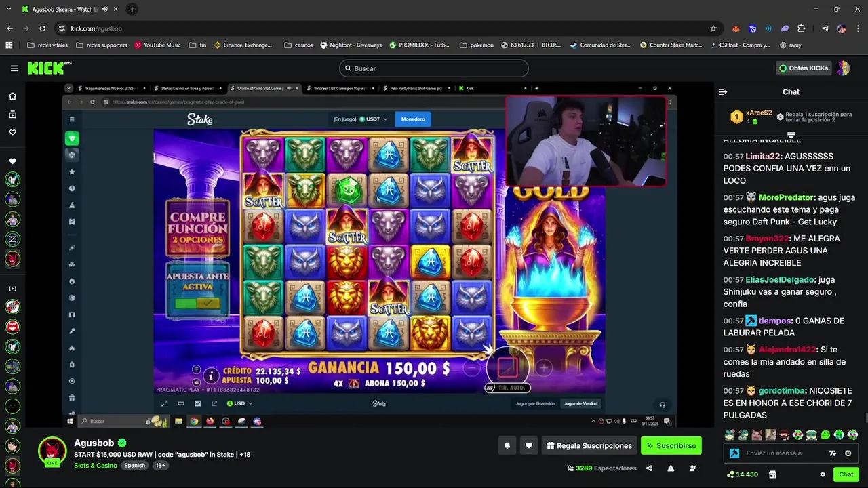Click the user icon beside report triangle
The image size is (868, 488).
click(692, 468)
